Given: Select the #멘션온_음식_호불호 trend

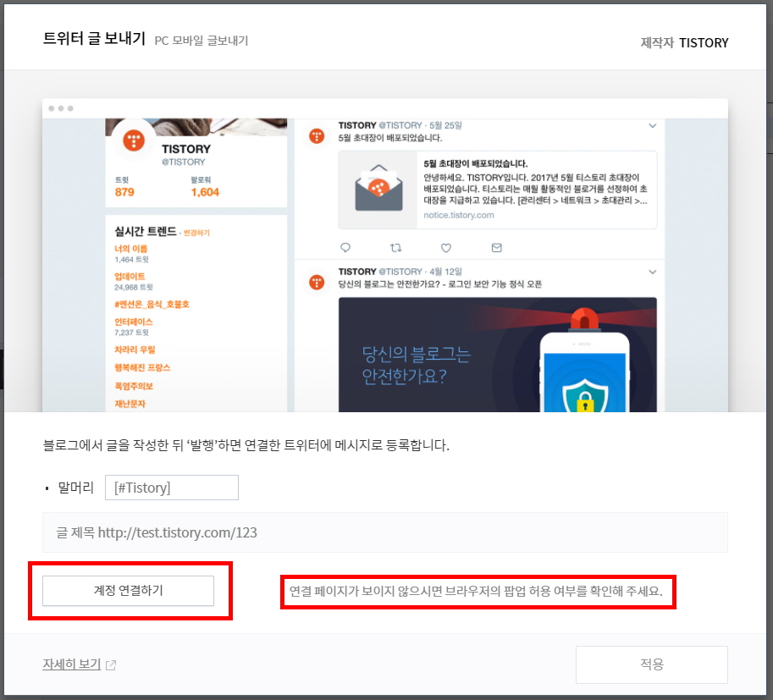Looking at the screenshot, I should pos(152,304).
